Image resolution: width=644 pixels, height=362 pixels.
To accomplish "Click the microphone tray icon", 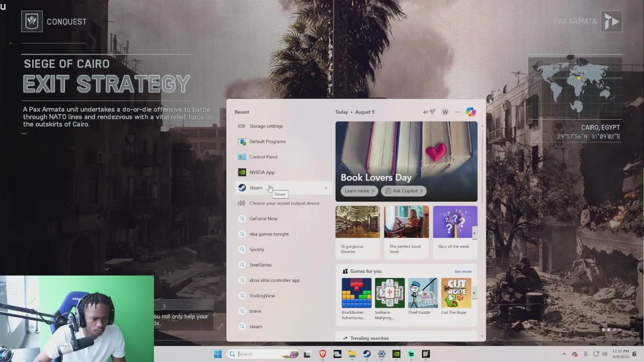I will (x=586, y=354).
